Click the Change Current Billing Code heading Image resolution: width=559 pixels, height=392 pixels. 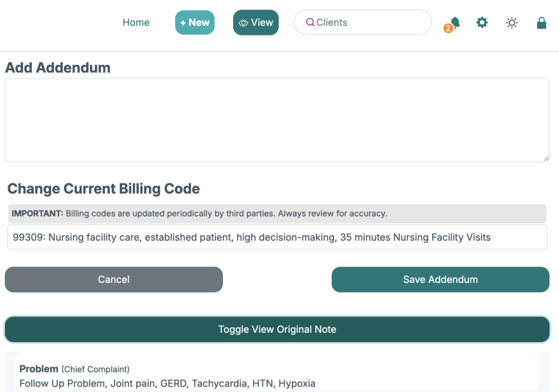(104, 189)
